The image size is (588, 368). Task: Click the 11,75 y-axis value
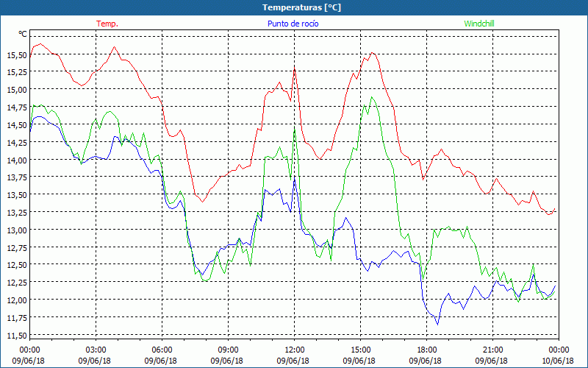17,317
